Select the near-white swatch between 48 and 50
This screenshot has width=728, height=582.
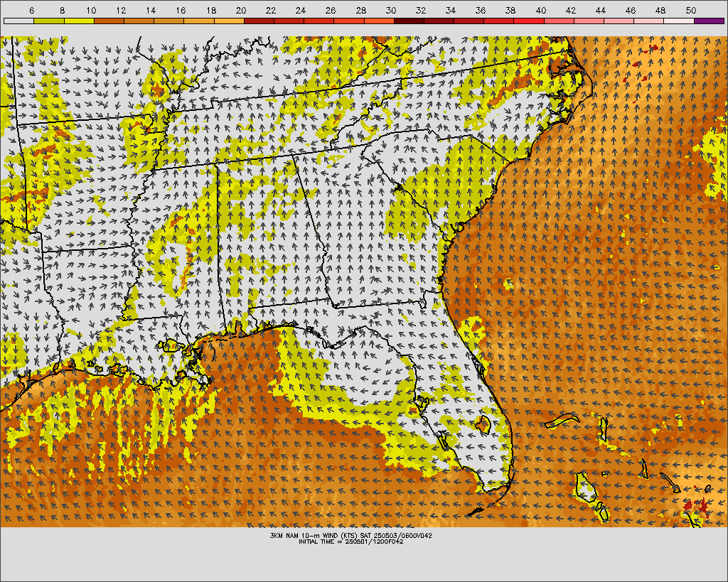[x=679, y=21]
